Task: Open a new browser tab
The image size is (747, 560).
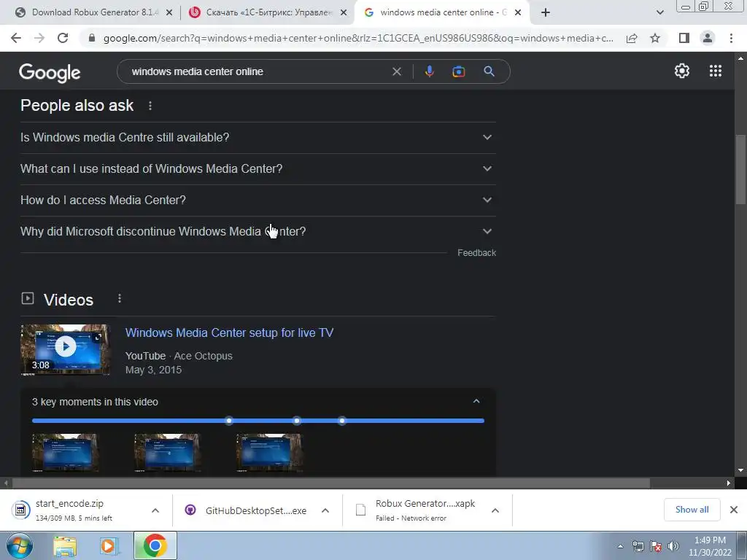Action: point(546,13)
